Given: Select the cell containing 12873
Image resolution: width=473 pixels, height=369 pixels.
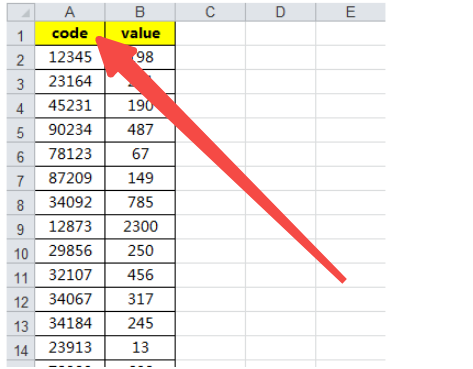Looking at the screenshot, I should (70, 227).
